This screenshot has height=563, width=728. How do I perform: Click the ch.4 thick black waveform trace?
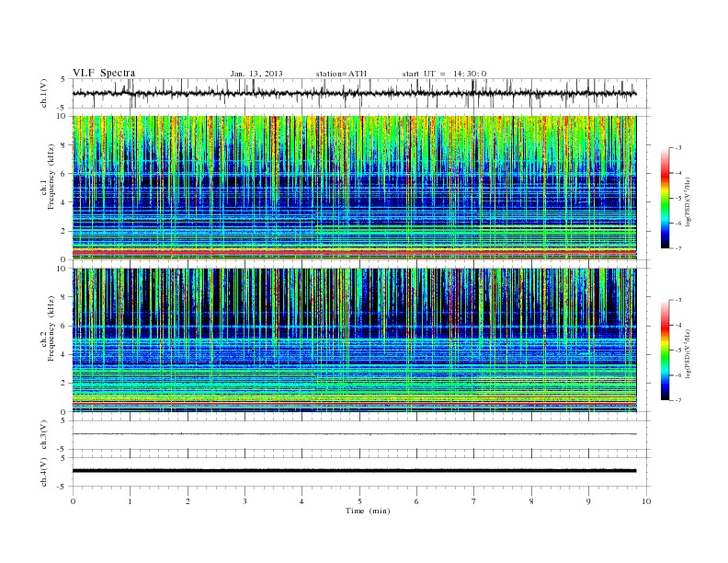click(354, 471)
